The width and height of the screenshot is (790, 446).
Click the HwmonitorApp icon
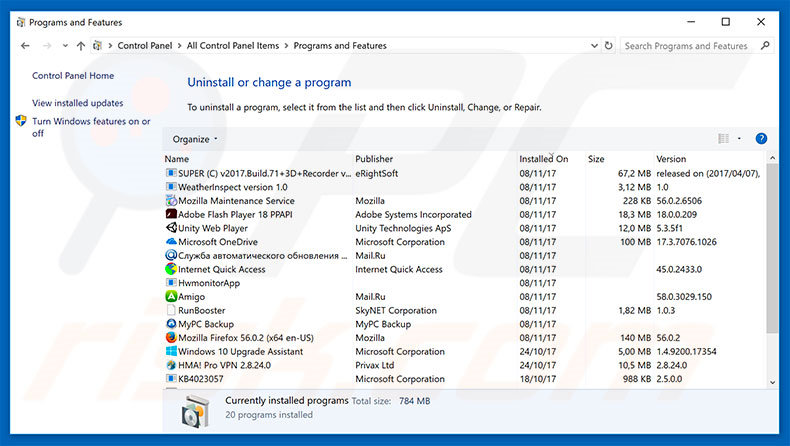171,283
